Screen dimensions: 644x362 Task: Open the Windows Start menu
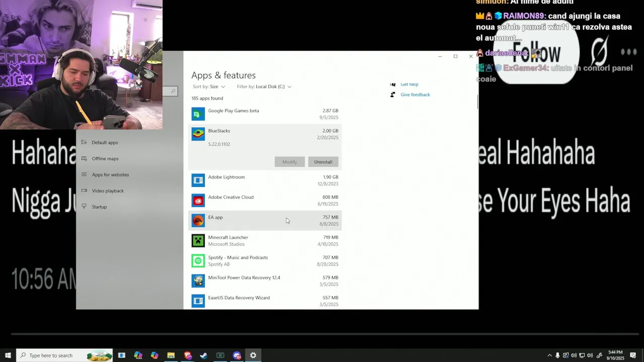(x=8, y=355)
